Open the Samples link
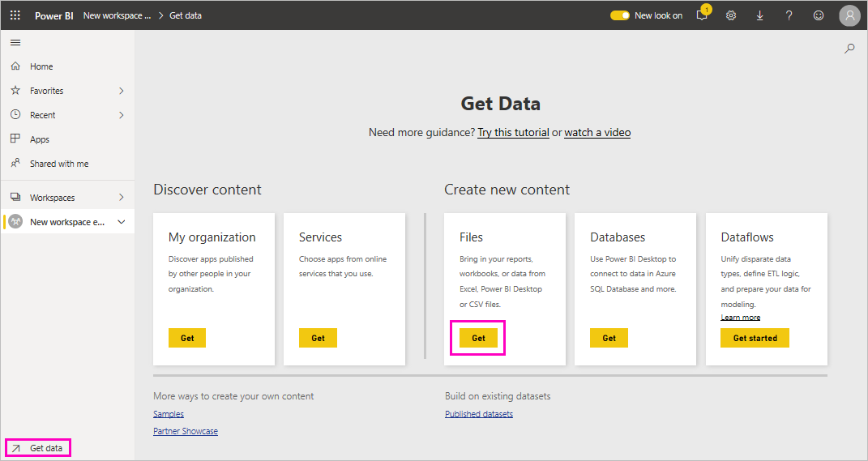The image size is (868, 461). click(169, 414)
